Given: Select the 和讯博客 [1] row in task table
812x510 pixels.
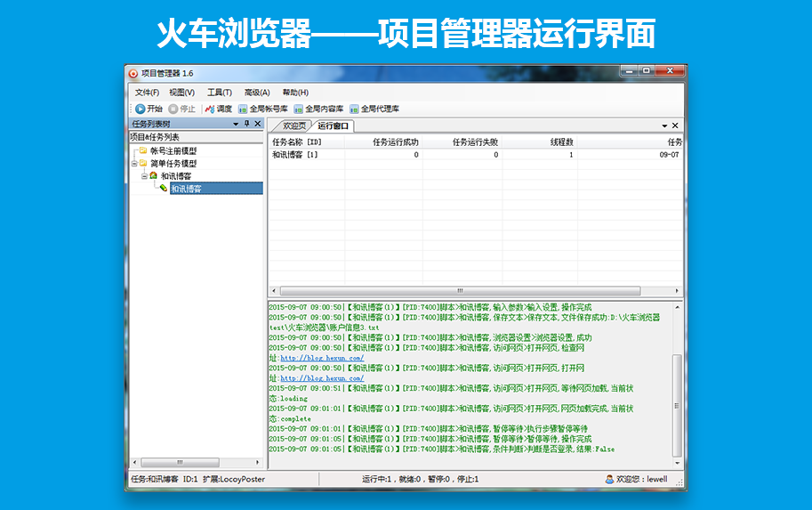Looking at the screenshot, I should [295, 155].
